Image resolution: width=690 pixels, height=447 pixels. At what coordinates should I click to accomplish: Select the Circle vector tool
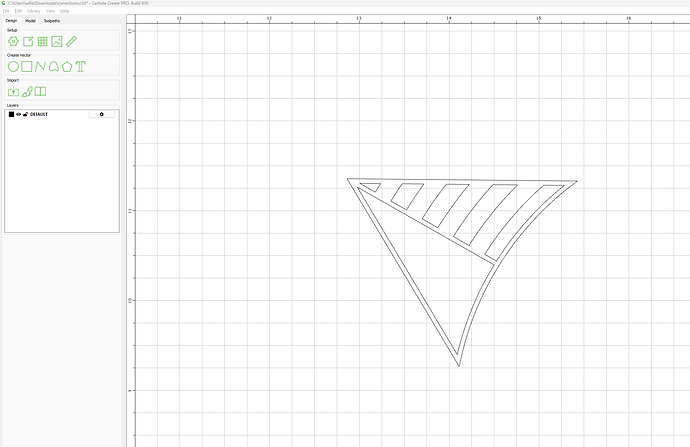[13, 66]
